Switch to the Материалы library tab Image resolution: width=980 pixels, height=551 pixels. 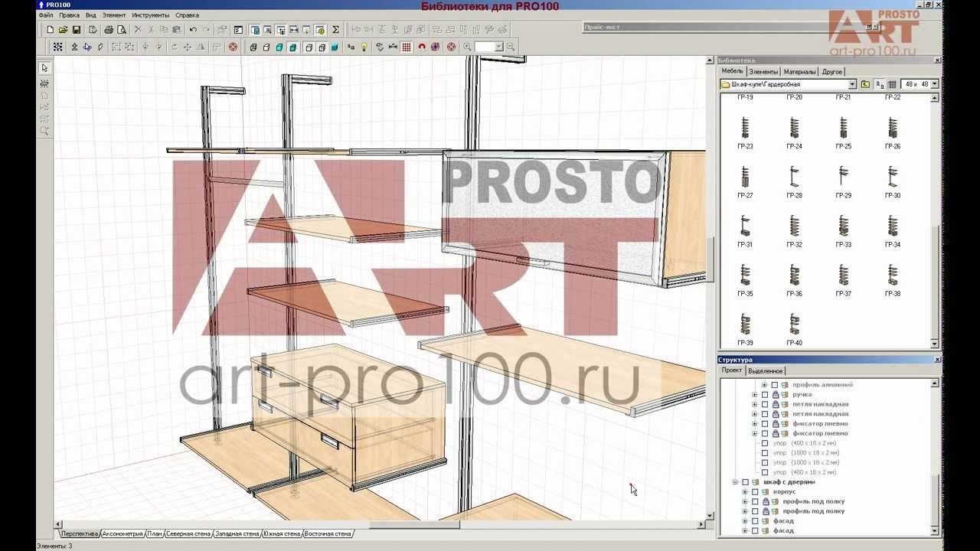click(800, 72)
